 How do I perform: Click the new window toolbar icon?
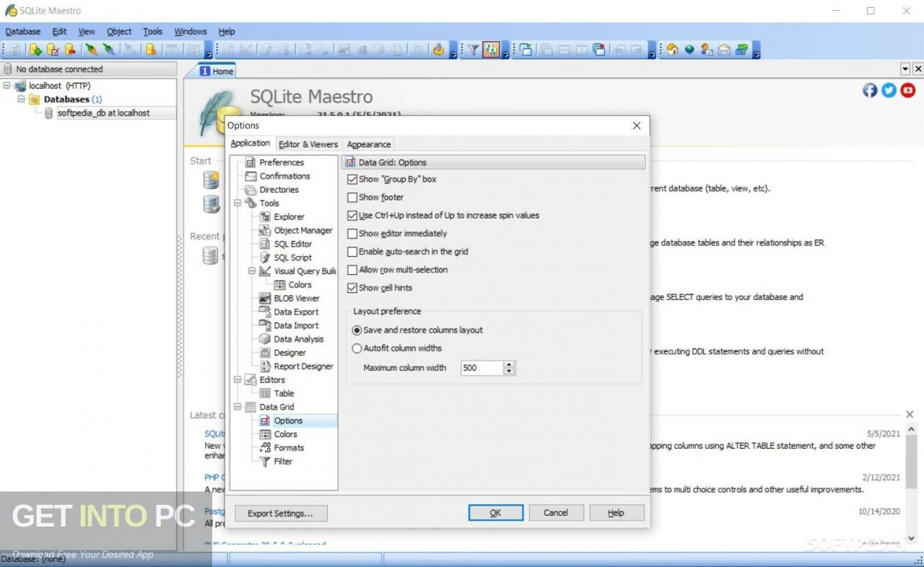coord(526,50)
